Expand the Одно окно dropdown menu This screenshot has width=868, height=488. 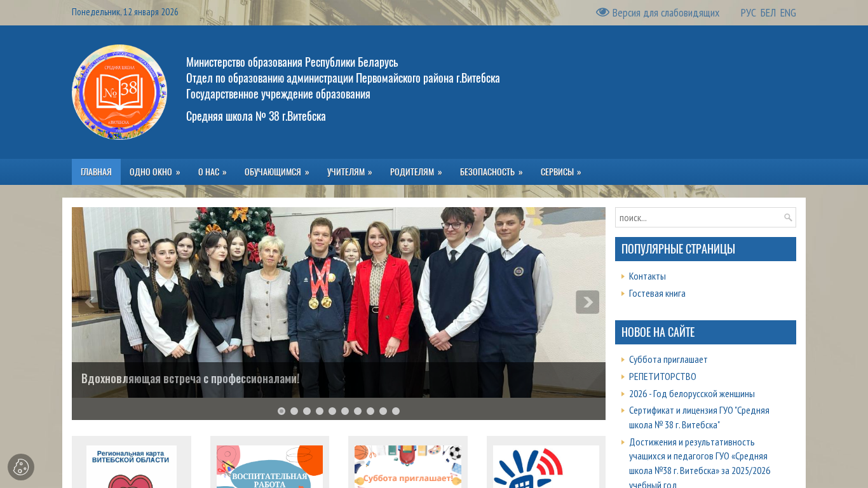coord(154,172)
